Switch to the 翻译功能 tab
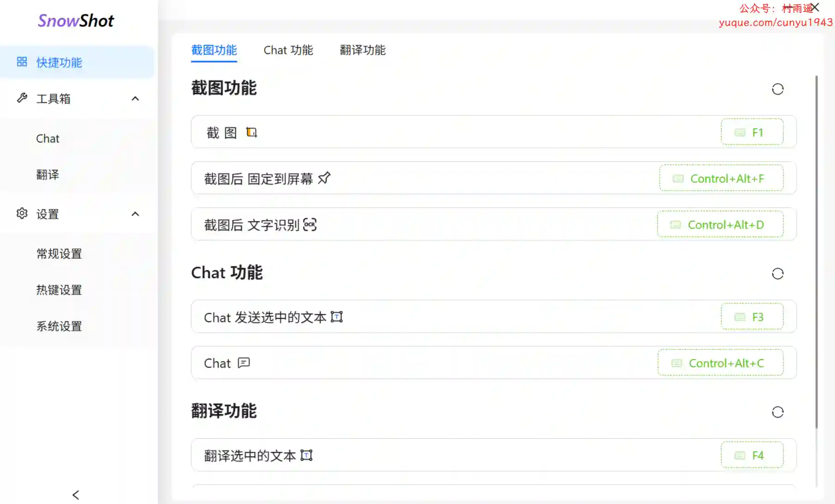Screen dimensions: 835x504 click(363, 50)
